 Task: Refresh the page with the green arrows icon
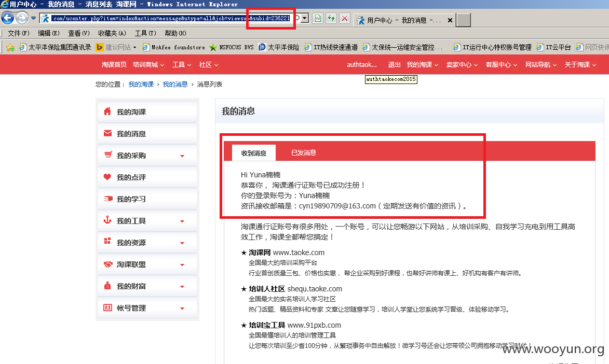tap(331, 18)
